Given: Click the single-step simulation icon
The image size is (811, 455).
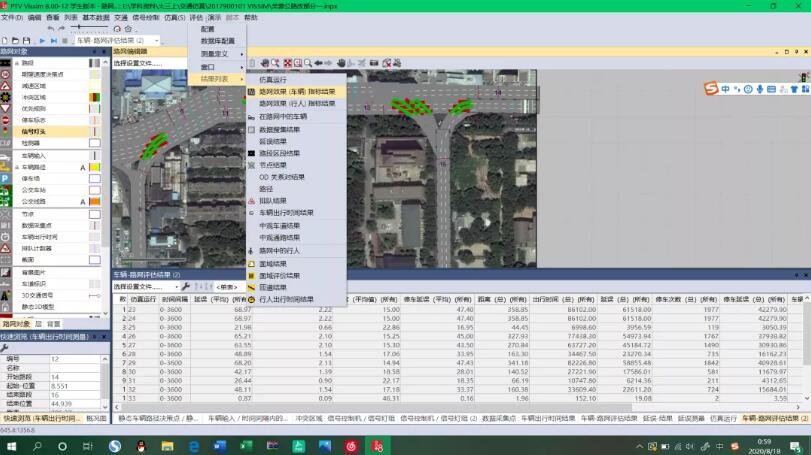Looking at the screenshot, I should click(x=54, y=40).
